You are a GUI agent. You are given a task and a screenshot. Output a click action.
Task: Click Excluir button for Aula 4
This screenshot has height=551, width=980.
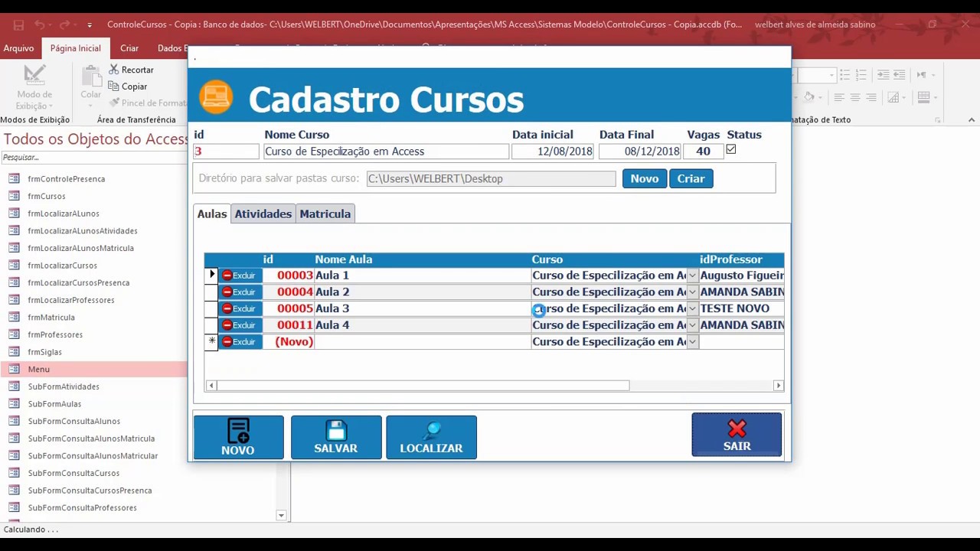(x=240, y=325)
